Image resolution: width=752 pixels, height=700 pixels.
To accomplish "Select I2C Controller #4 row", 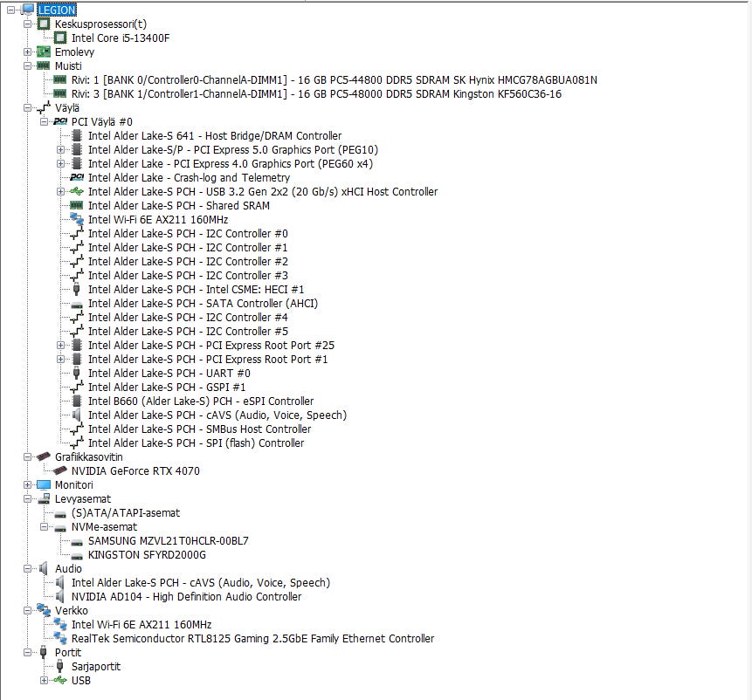I will (x=188, y=317).
